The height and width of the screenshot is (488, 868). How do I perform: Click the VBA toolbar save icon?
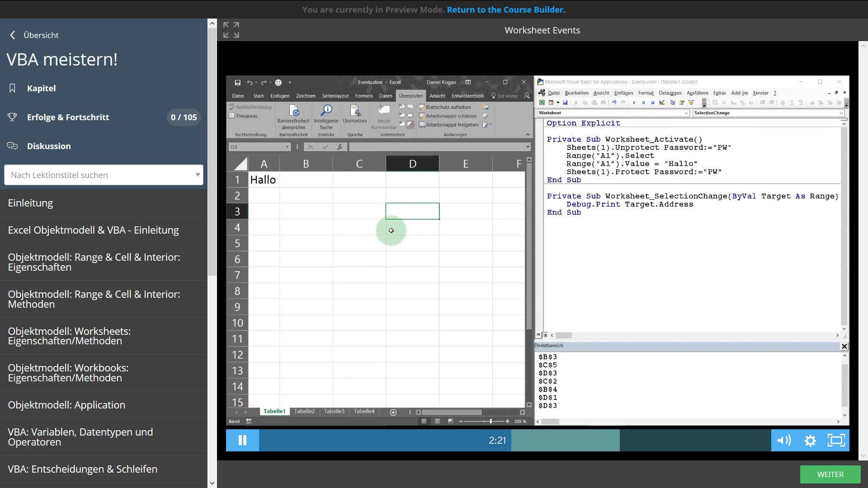[x=565, y=103]
